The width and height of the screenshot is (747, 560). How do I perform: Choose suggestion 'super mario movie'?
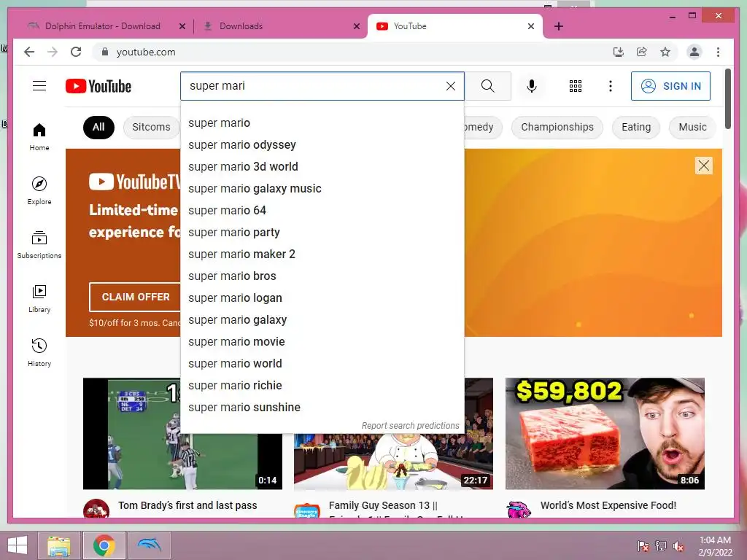(322, 342)
